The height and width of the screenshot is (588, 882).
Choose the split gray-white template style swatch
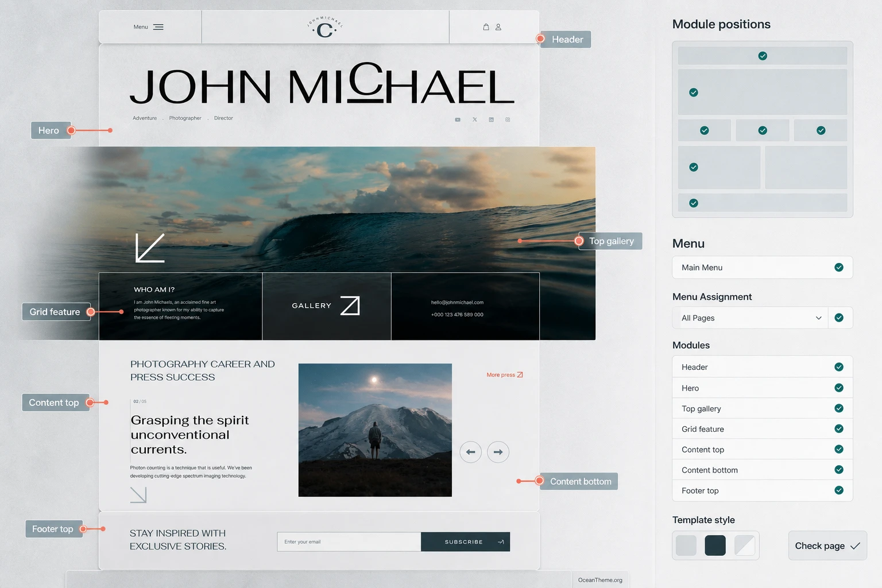(745, 545)
